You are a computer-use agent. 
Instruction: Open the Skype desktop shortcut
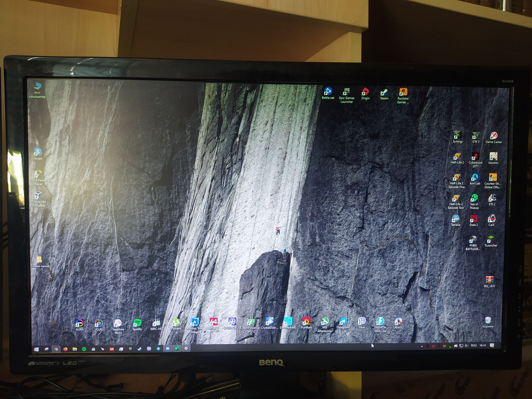click(38, 154)
